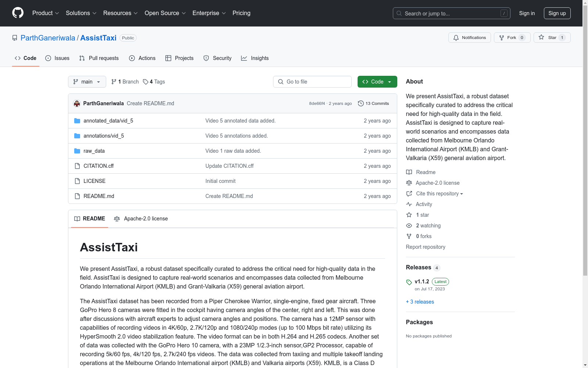View the 4 Tags link
588x368 pixels.
pos(154,82)
